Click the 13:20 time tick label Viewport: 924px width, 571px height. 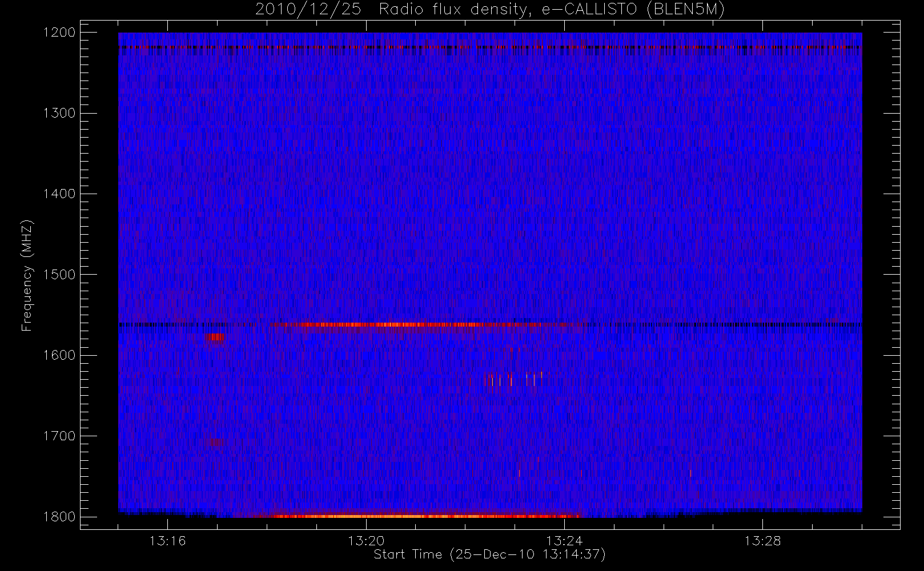pos(366,541)
